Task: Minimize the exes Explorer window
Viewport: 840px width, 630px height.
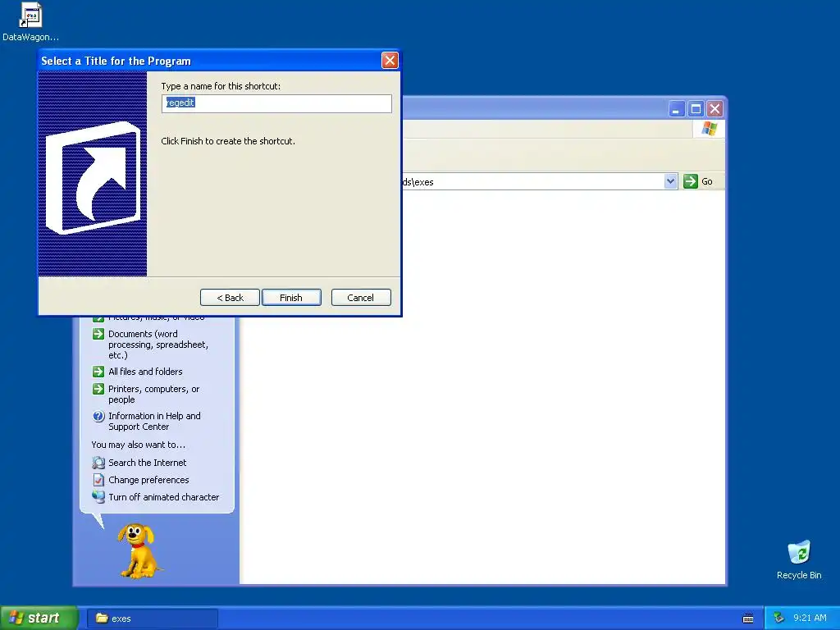Action: tap(677, 109)
